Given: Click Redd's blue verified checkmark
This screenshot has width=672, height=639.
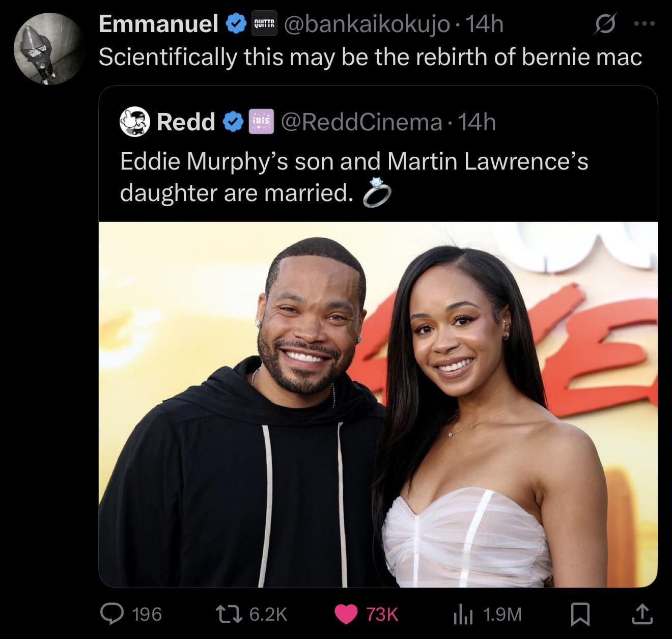Looking at the screenshot, I should click(x=233, y=122).
